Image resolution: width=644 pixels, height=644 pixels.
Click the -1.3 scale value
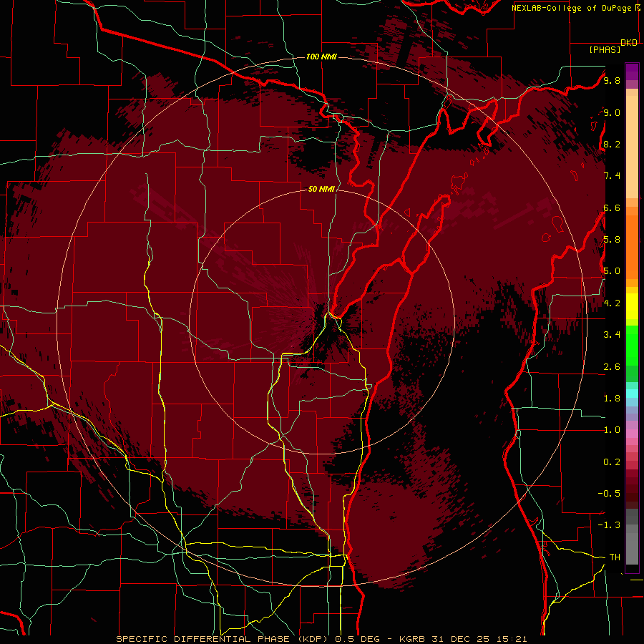609,525
